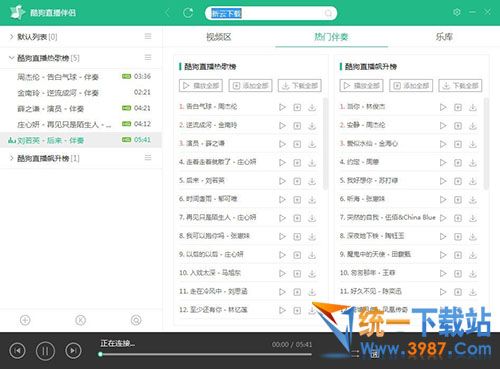
Task: Open the menu for 酷狗直播飙升榜 playlist
Action: (x=148, y=158)
